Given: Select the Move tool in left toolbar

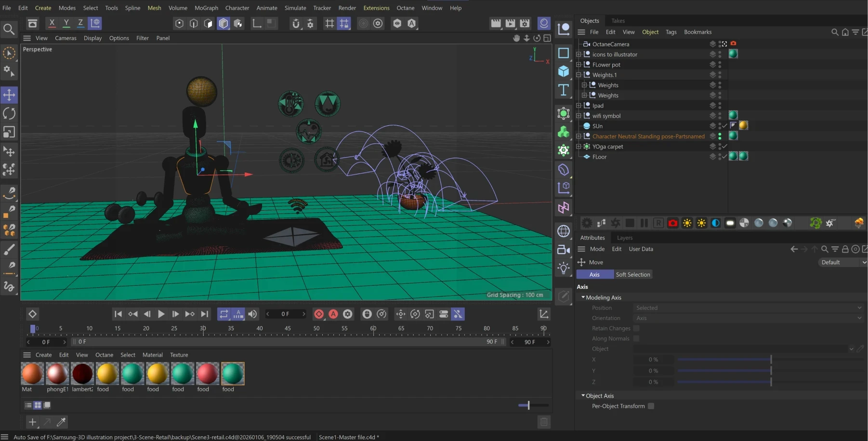Looking at the screenshot, I should click(x=9, y=95).
